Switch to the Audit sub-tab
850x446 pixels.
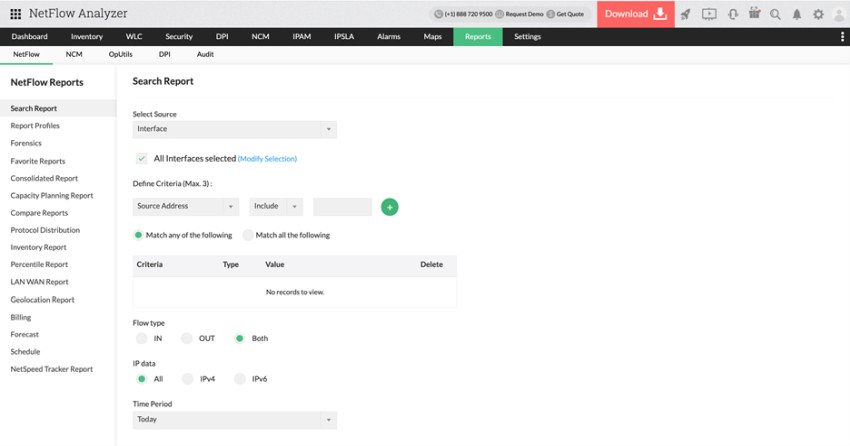pos(205,54)
